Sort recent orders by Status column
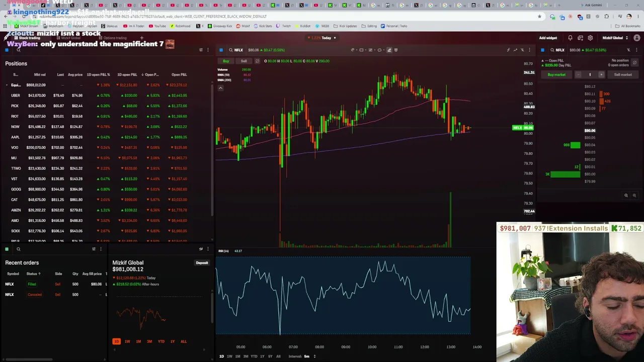 [33, 274]
